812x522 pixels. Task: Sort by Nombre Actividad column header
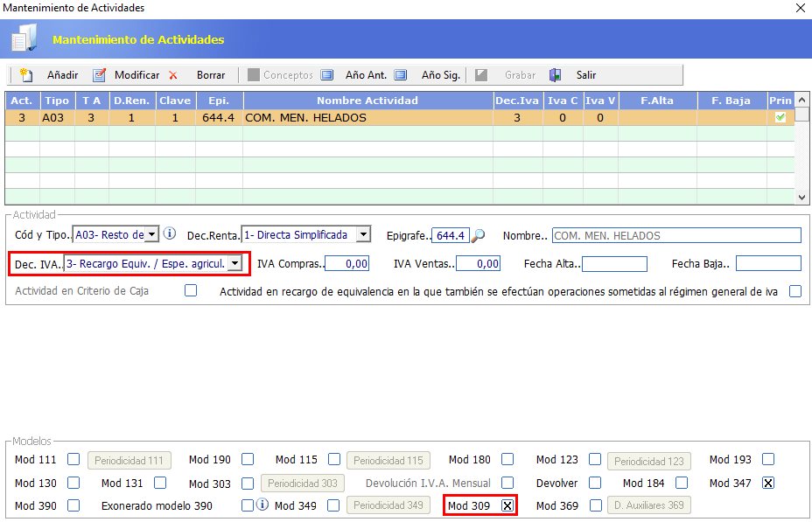click(367, 101)
